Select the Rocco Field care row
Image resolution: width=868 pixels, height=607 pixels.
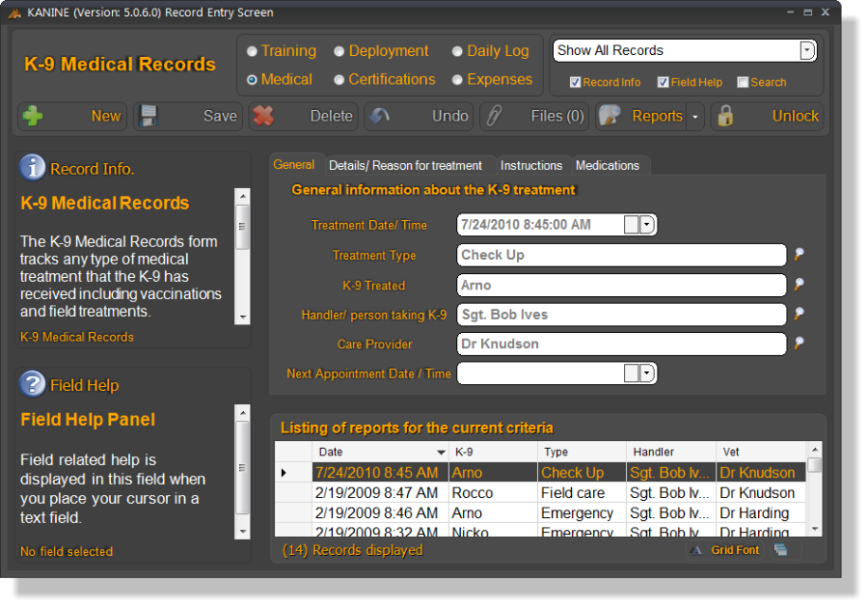point(540,492)
